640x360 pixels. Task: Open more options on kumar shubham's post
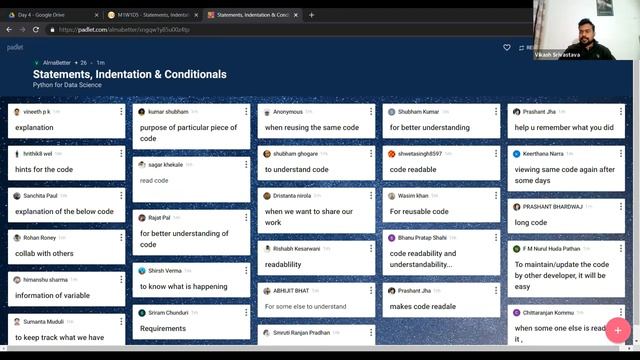coord(246,111)
